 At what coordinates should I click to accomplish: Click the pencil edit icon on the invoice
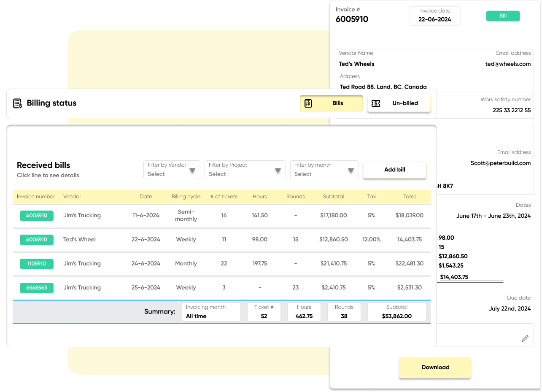(525, 338)
